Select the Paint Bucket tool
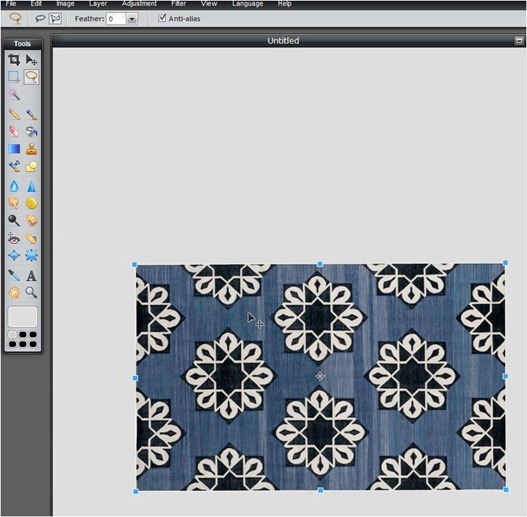The width and height of the screenshot is (527, 517). (x=31, y=131)
